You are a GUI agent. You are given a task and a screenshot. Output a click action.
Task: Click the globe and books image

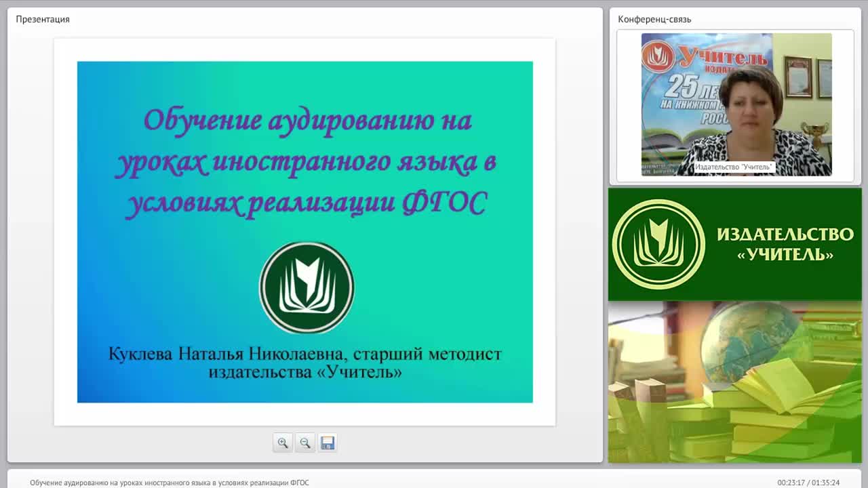734,382
